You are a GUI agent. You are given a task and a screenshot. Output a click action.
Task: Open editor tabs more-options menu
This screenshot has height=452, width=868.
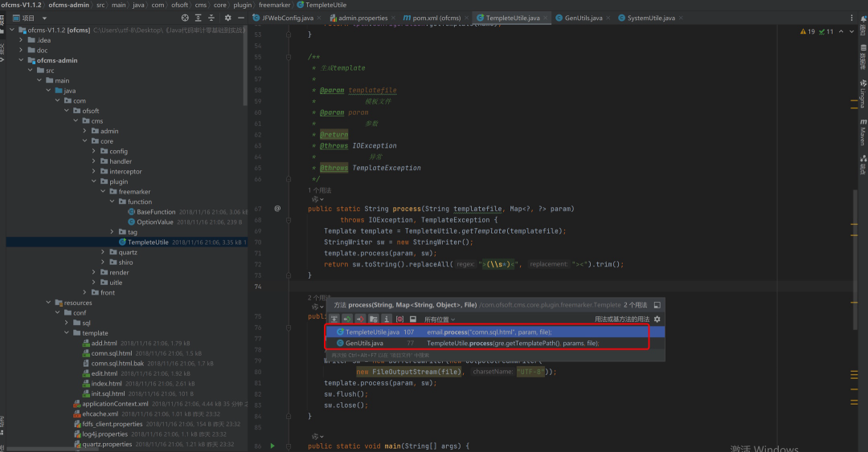coord(851,18)
